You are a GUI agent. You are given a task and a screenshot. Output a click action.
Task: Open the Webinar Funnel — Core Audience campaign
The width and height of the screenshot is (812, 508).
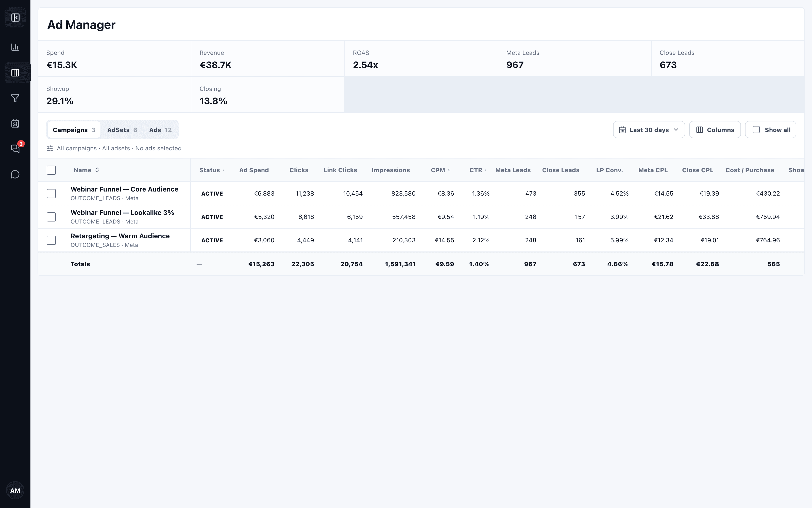coord(125,189)
